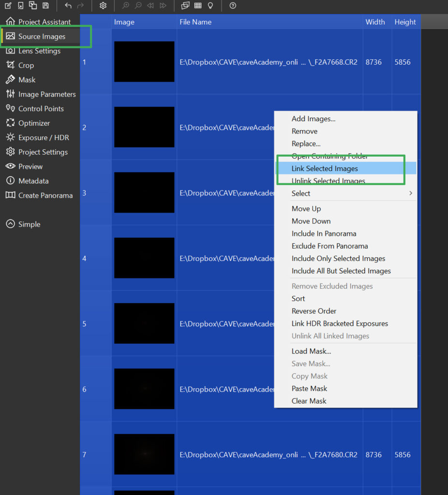Open the gear options icon in toolbar
Viewport: 448px width, 495px height.
103,5
